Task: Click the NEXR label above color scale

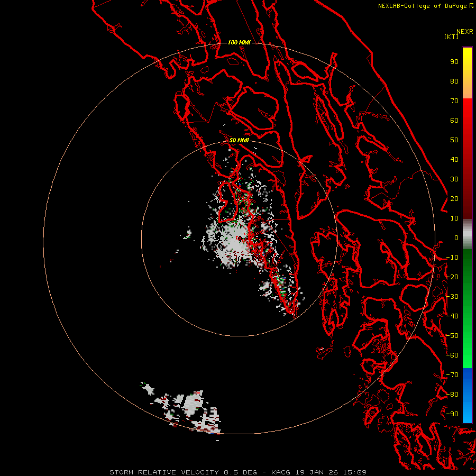Action: coord(465,32)
